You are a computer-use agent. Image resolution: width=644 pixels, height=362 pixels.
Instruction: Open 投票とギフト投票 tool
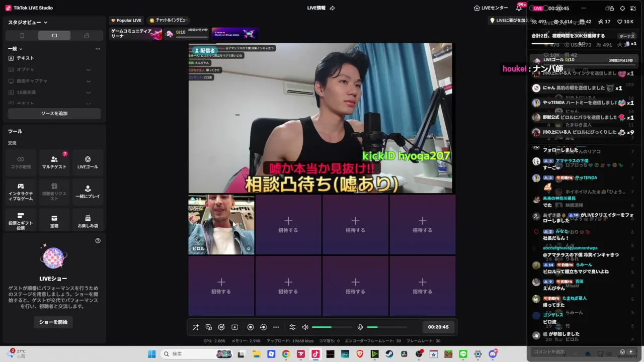(x=21, y=221)
